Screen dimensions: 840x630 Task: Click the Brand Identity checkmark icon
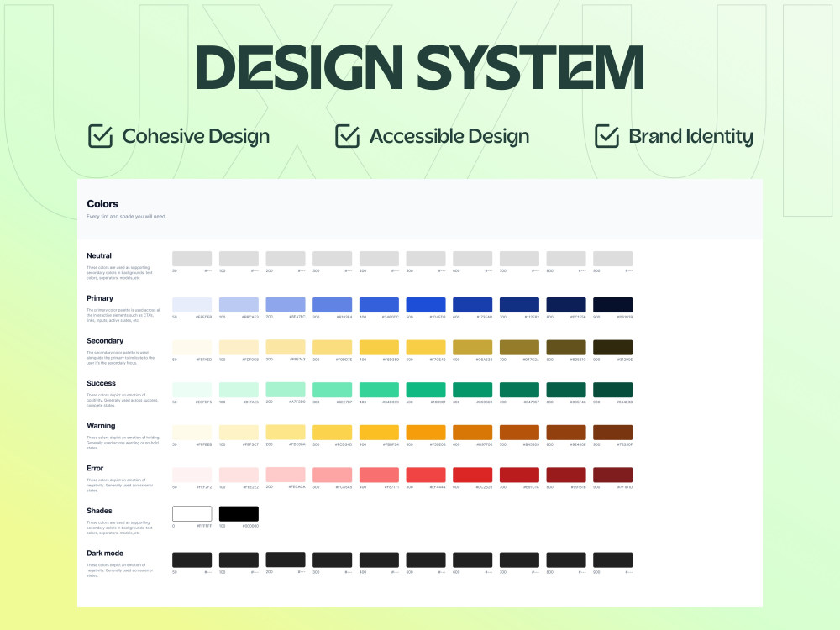[x=607, y=135]
